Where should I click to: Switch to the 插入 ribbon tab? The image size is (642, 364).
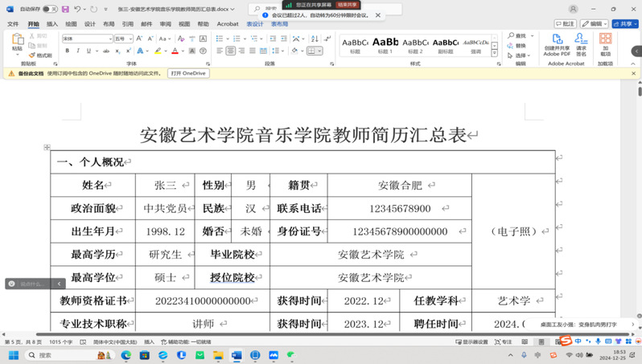coord(52,24)
